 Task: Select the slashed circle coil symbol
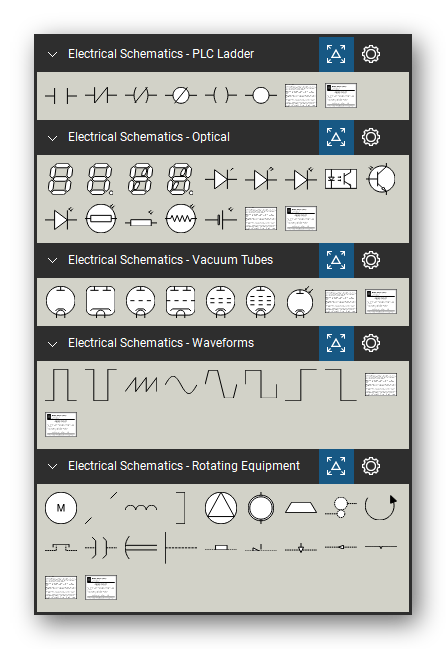click(x=181, y=96)
